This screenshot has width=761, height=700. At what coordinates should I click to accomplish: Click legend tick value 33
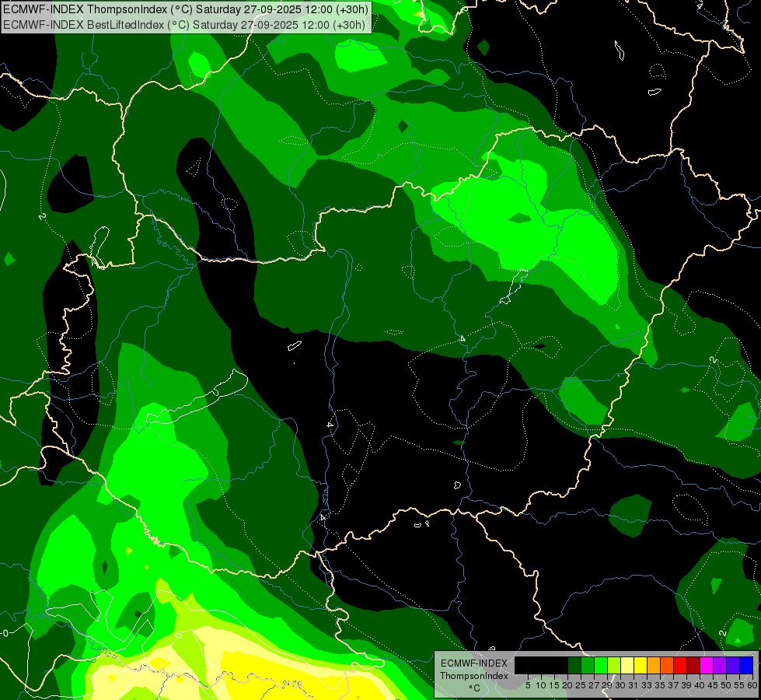pos(647,685)
